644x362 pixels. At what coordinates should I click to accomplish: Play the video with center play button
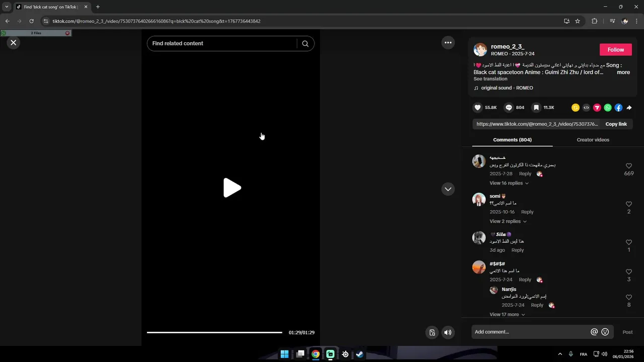click(x=232, y=188)
